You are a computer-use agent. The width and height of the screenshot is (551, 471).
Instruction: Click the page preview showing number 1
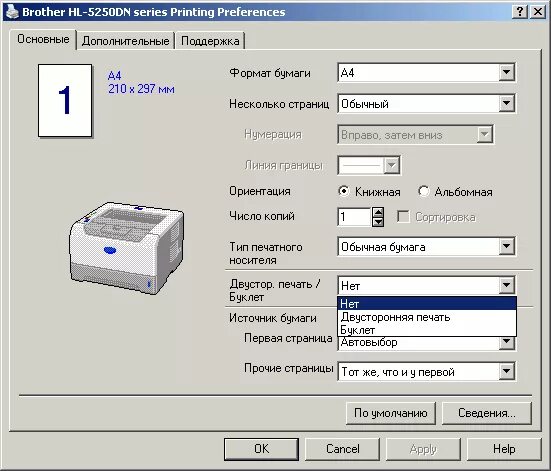pos(65,101)
